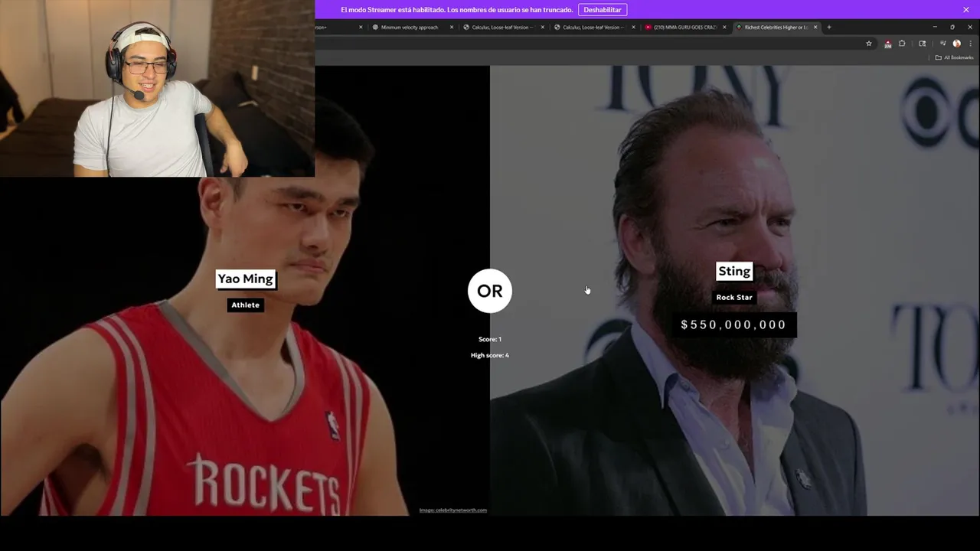This screenshot has height=551, width=980.
Task: Click the YouTube favicon on the MMA GURU tab
Action: [648, 27]
